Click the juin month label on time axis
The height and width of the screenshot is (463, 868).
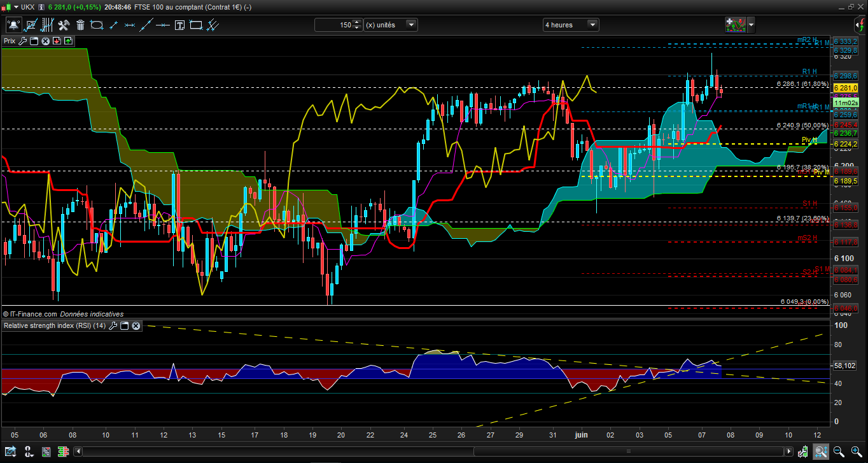click(x=582, y=435)
